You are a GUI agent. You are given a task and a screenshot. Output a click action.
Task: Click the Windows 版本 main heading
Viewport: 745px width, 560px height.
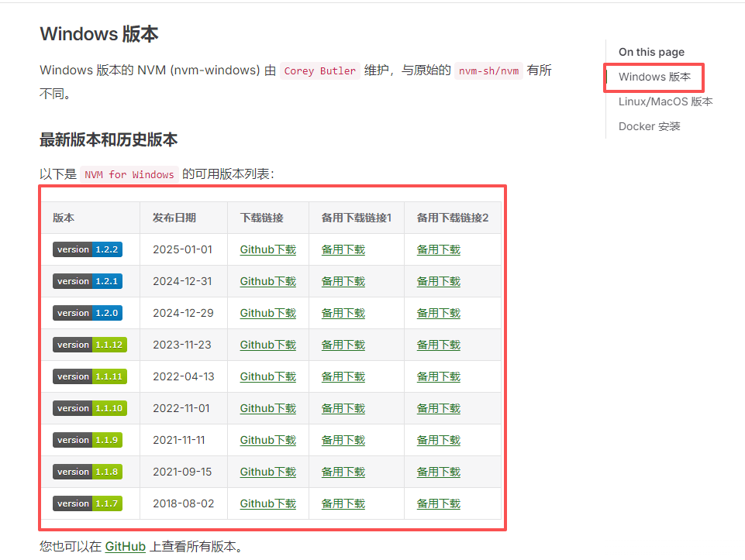(98, 34)
